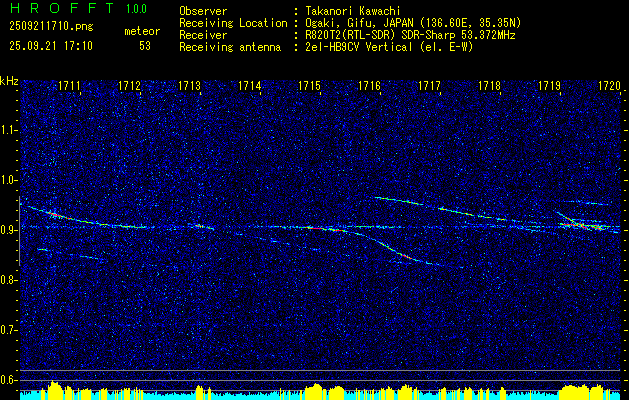This screenshot has height=400, width=629.
Task: Click the 1711 time axis marker
Action: pyautogui.click(x=69, y=85)
